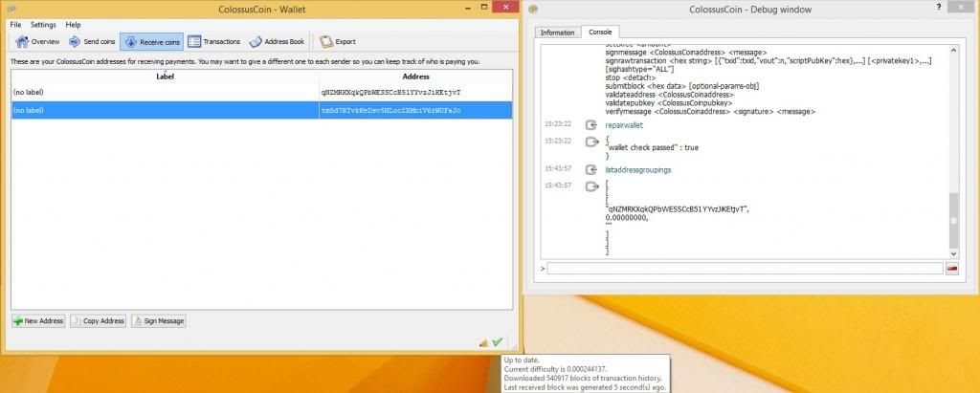Select the Console tab in Debug window
The height and width of the screenshot is (393, 980).
[600, 32]
